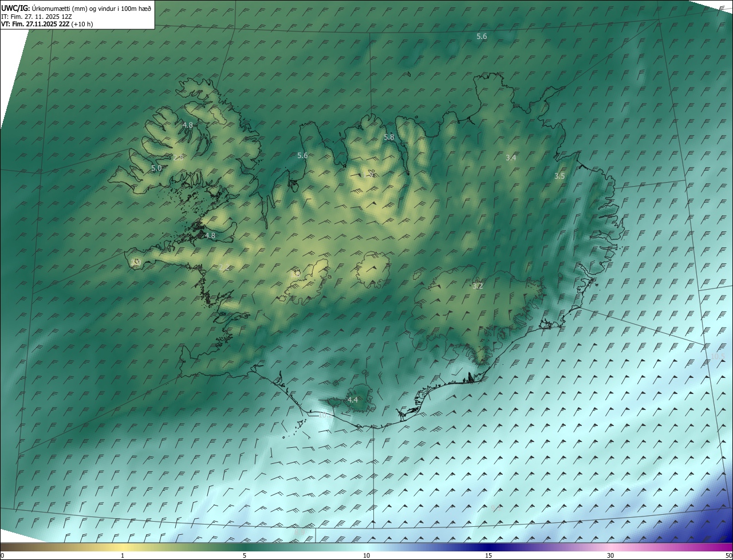The width and height of the screenshot is (733, 560).
Task: Click the 3.5 value label near east coast
Action: coord(559,176)
